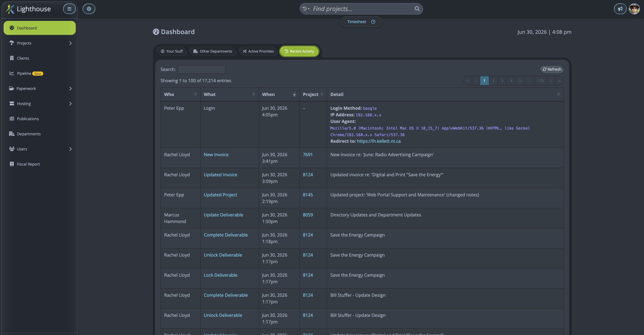Screen dimensions: 644x335
Task: Switch to the Other Departments tab
Action: click(213, 51)
